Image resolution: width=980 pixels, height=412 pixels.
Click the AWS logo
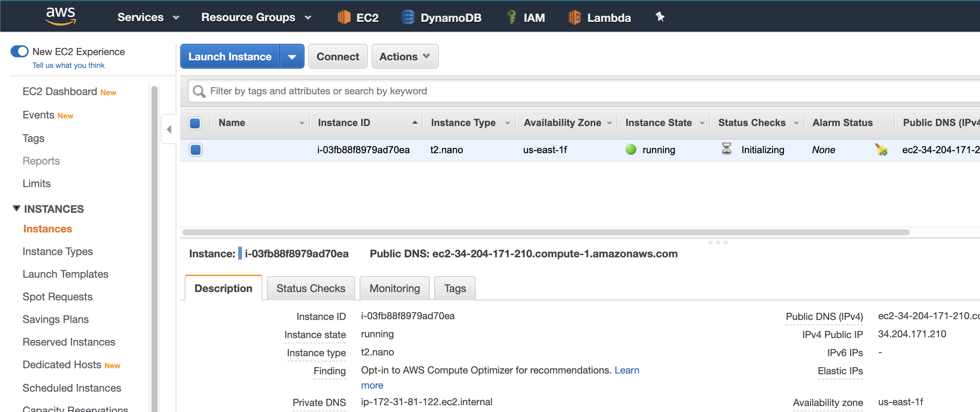click(60, 16)
